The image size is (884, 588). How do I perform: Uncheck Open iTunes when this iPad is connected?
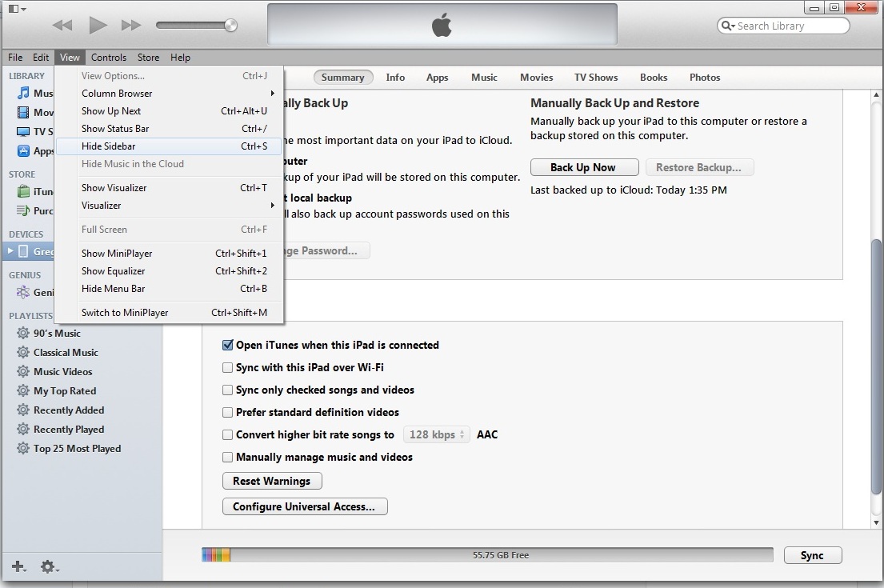tap(228, 345)
